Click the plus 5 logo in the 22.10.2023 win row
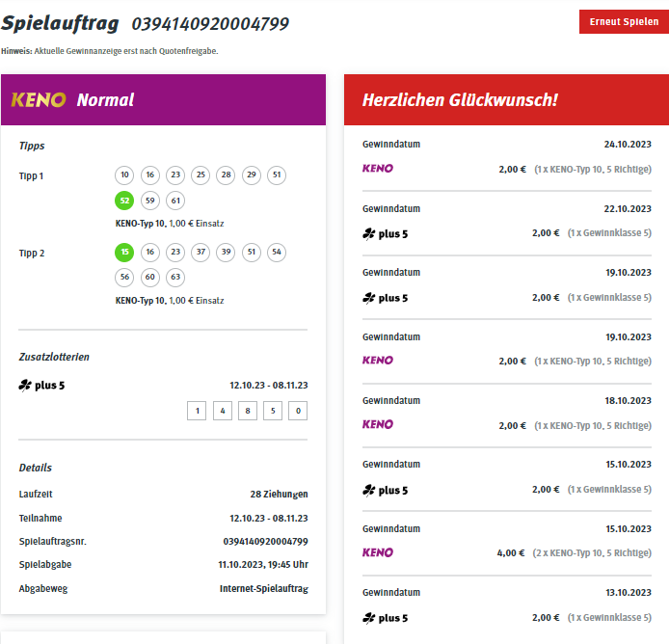This screenshot has width=669, height=644. (386, 234)
